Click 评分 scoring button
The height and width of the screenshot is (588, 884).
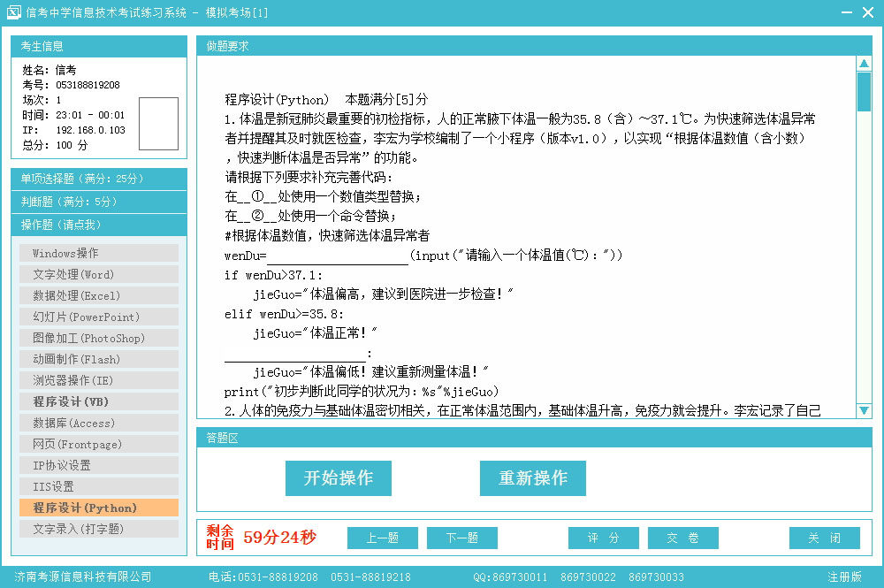pos(603,538)
